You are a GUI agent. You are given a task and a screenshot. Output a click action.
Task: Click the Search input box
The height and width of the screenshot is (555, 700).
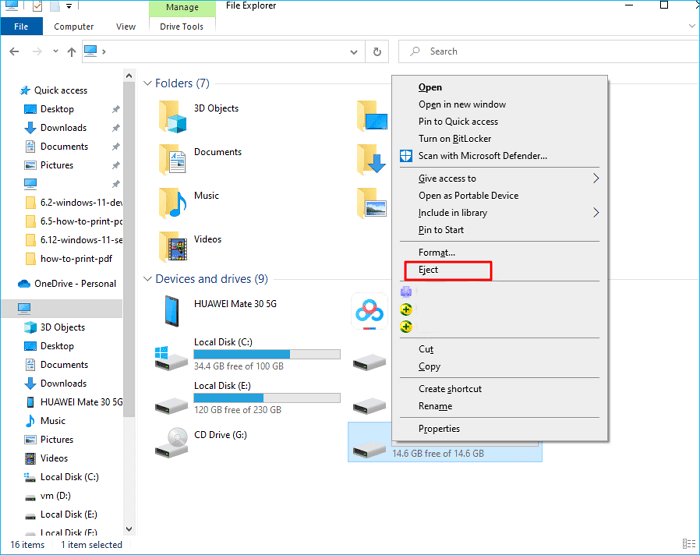click(549, 51)
